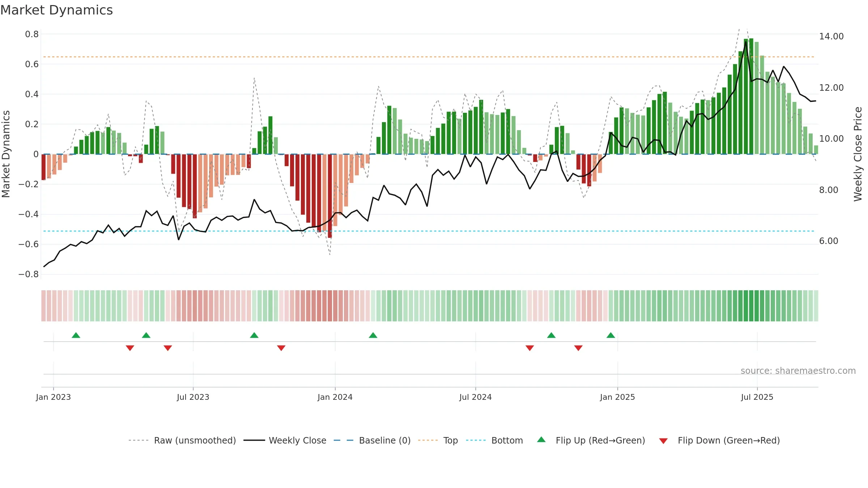Click the Jul 2025 x-axis label

[x=757, y=397]
